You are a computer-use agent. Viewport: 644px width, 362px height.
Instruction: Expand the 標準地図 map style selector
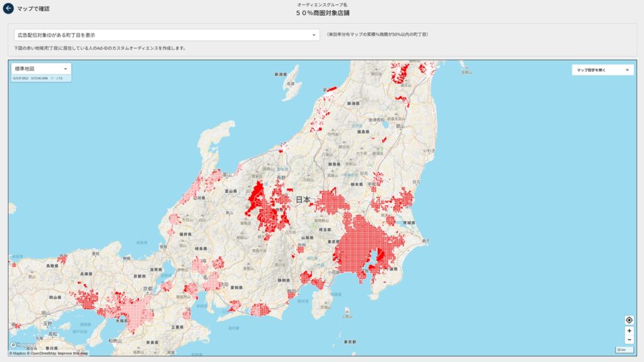[41, 69]
